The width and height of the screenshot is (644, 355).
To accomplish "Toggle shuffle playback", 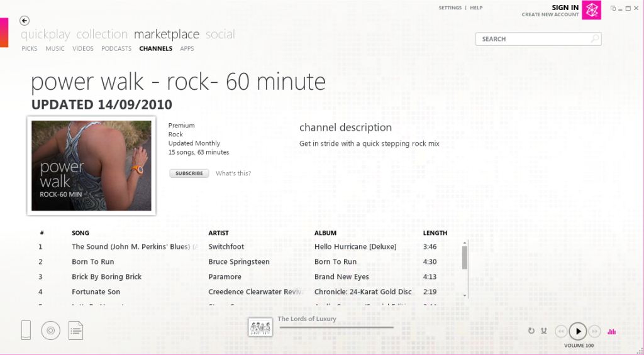I will pos(544,330).
